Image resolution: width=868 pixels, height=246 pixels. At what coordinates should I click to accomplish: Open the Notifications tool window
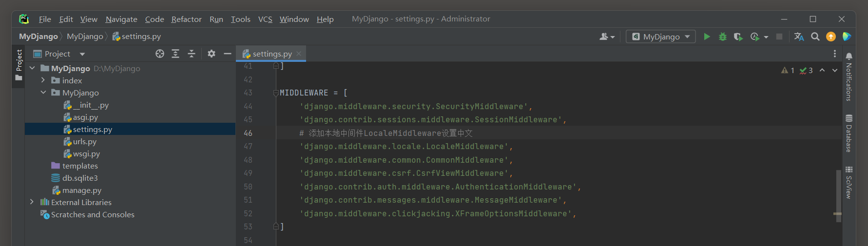(x=849, y=76)
